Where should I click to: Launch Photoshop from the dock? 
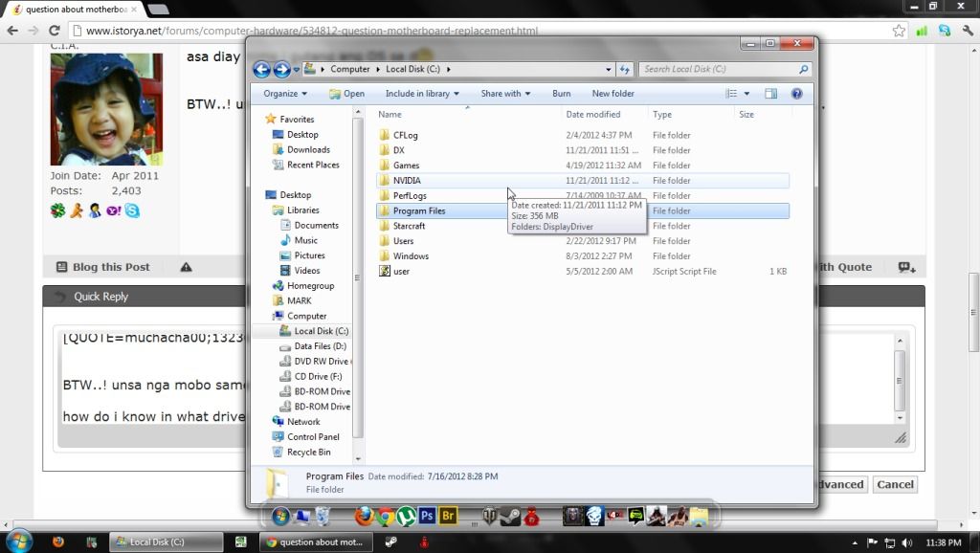[x=427, y=516]
